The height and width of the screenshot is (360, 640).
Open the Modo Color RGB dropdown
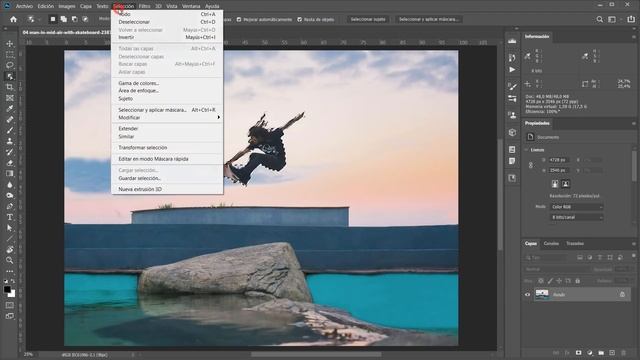coord(576,207)
